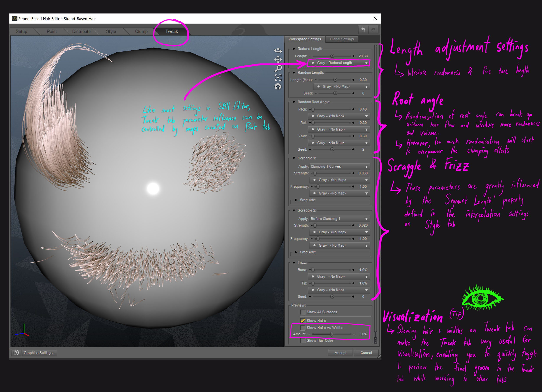Click the magnifier zoom view icon

(x=278, y=68)
